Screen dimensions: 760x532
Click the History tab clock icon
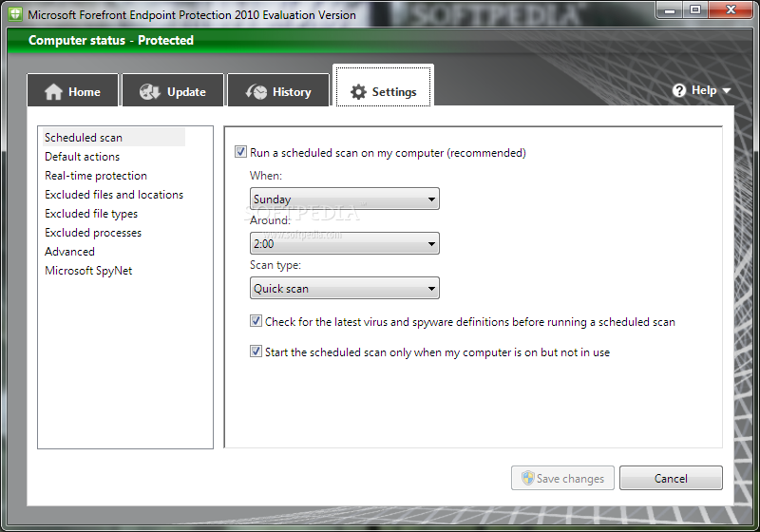click(256, 91)
